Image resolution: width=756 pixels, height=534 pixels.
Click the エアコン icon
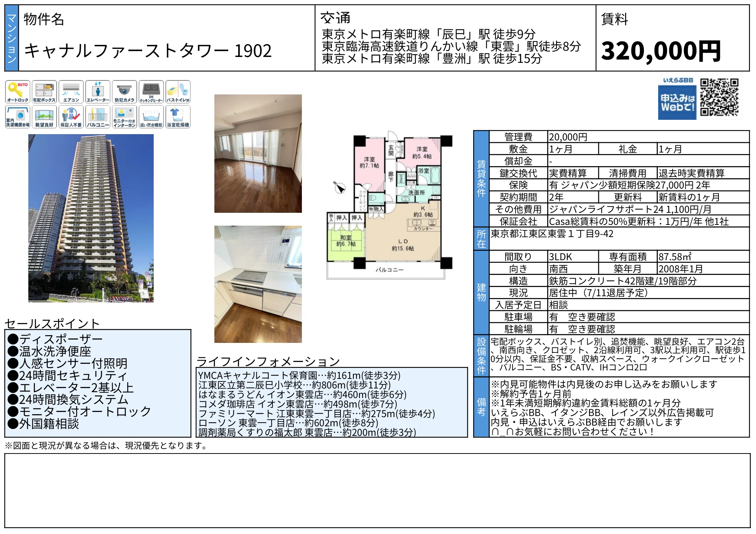click(x=71, y=92)
